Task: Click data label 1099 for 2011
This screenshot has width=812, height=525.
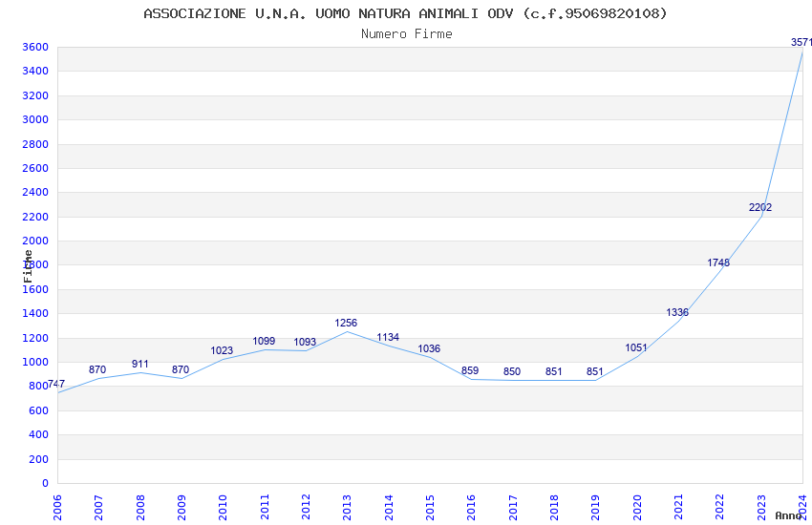Action: tap(264, 341)
